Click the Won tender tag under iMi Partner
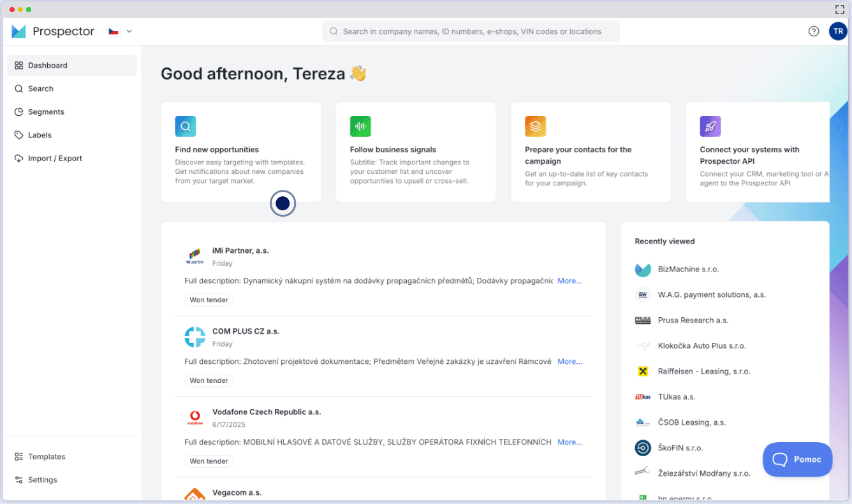 [209, 299]
